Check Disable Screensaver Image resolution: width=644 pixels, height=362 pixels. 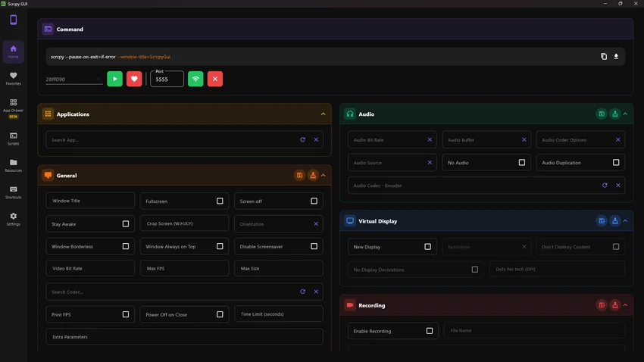coord(314,246)
